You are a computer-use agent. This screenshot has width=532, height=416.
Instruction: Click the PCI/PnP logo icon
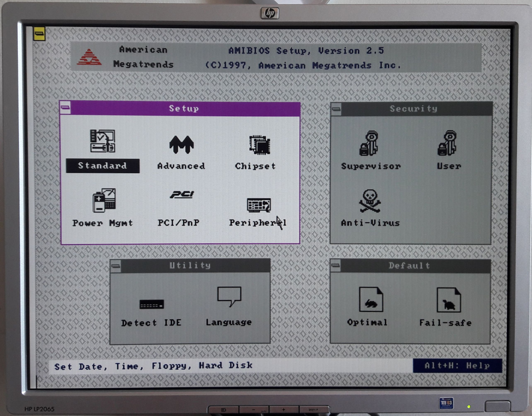tap(182, 195)
